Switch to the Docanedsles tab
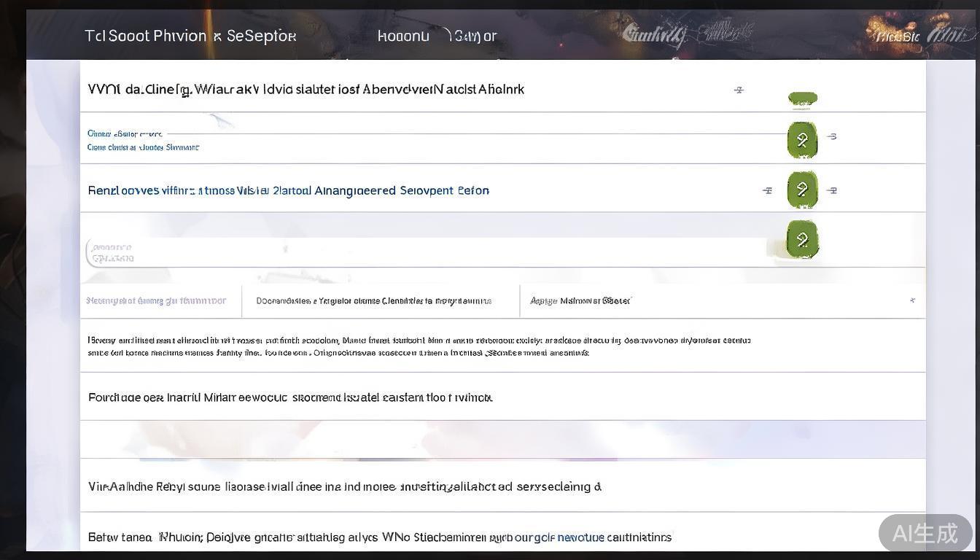The width and height of the screenshot is (980, 560). click(x=373, y=300)
